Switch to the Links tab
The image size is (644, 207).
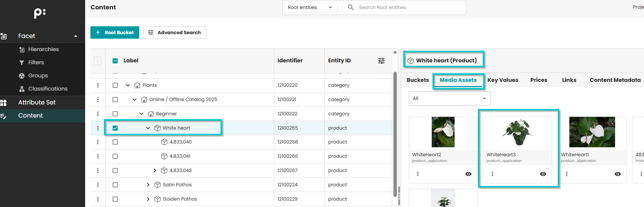tap(569, 80)
